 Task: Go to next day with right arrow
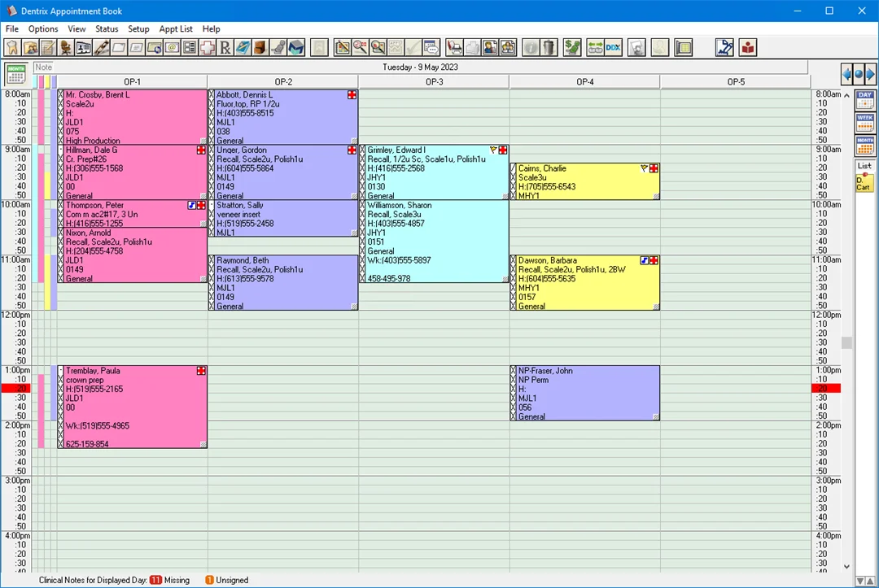tap(870, 75)
